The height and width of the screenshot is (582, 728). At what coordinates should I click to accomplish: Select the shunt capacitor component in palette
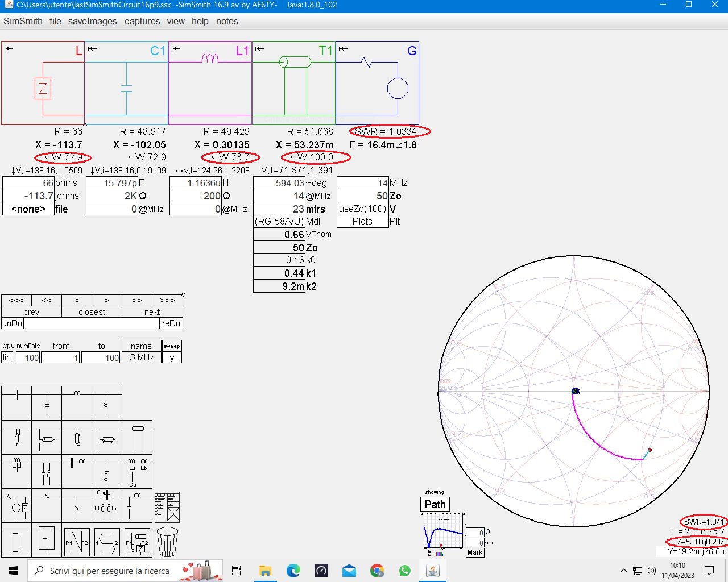[x=47, y=402]
